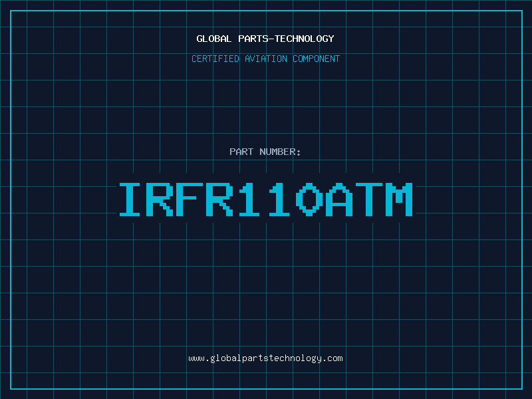This screenshot has width=532, height=399.
Task: Select the word GLOBAL in the header
Action: (214, 39)
